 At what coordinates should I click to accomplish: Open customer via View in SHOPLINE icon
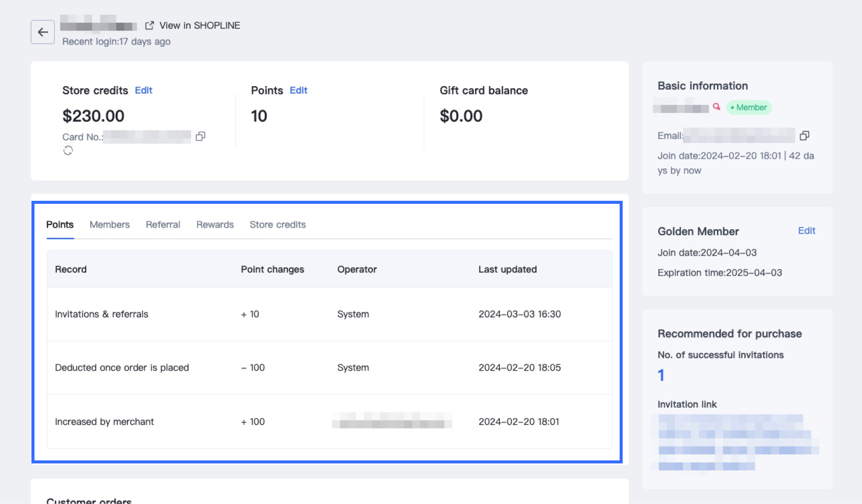149,25
